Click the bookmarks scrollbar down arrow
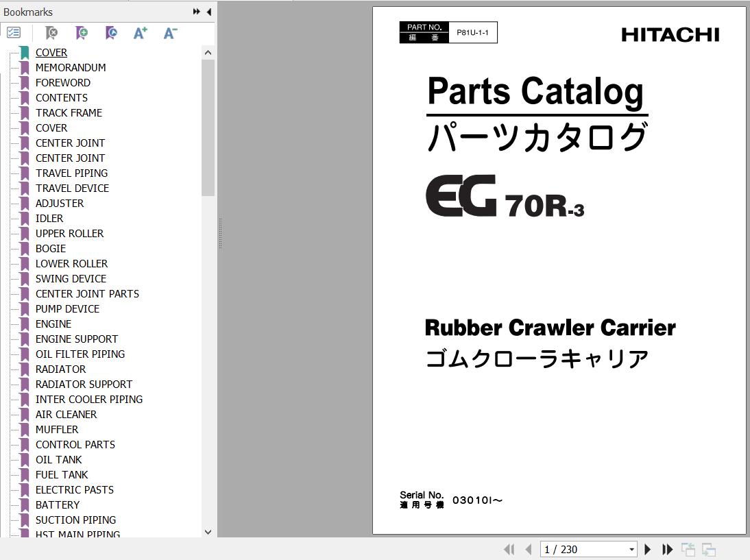The image size is (750, 560). click(208, 532)
